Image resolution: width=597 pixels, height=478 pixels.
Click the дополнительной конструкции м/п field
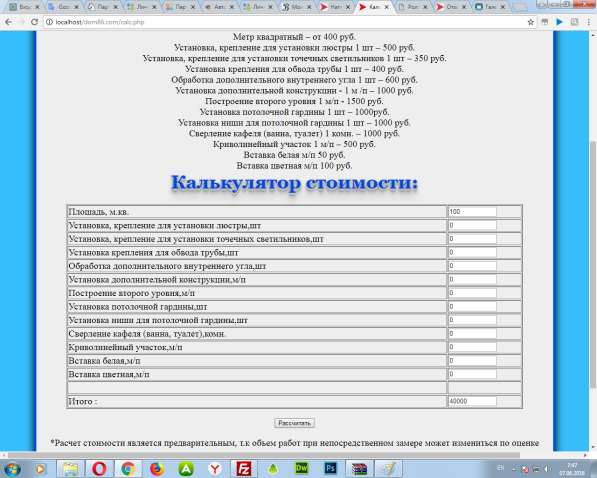pyautogui.click(x=472, y=280)
